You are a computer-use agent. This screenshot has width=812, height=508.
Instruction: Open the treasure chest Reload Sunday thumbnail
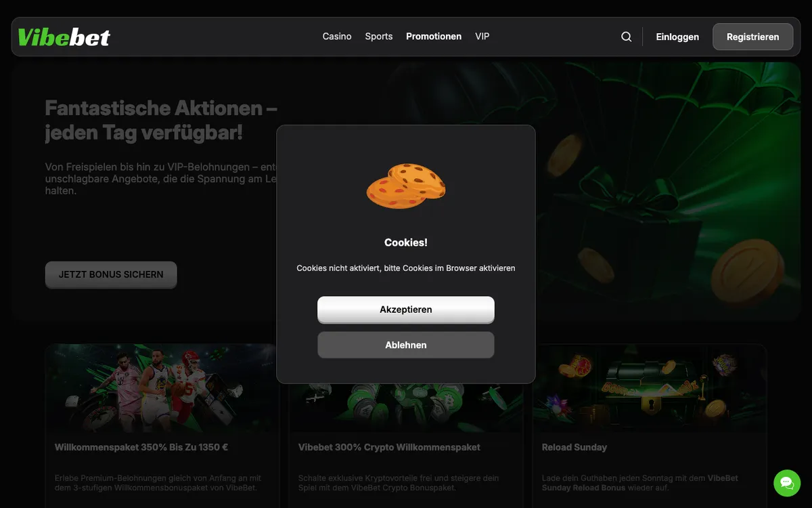point(650,388)
